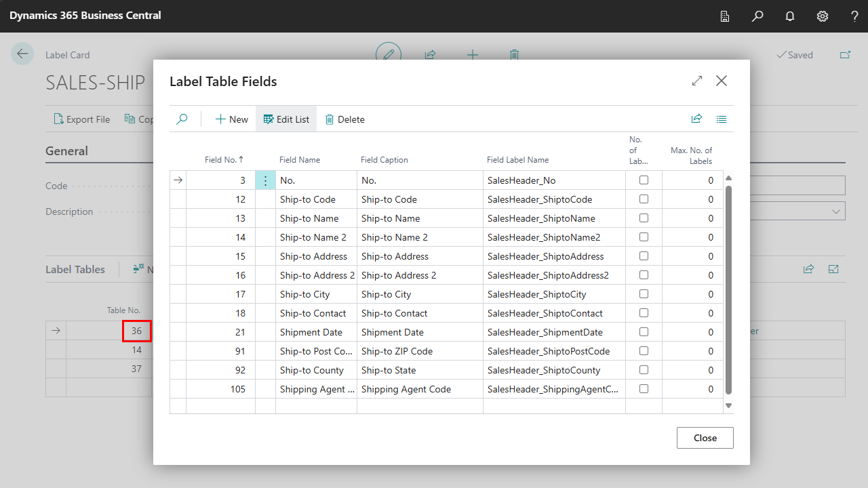Open the notifications bell icon
Image resolution: width=868 pixels, height=488 pixels.
pos(790,16)
